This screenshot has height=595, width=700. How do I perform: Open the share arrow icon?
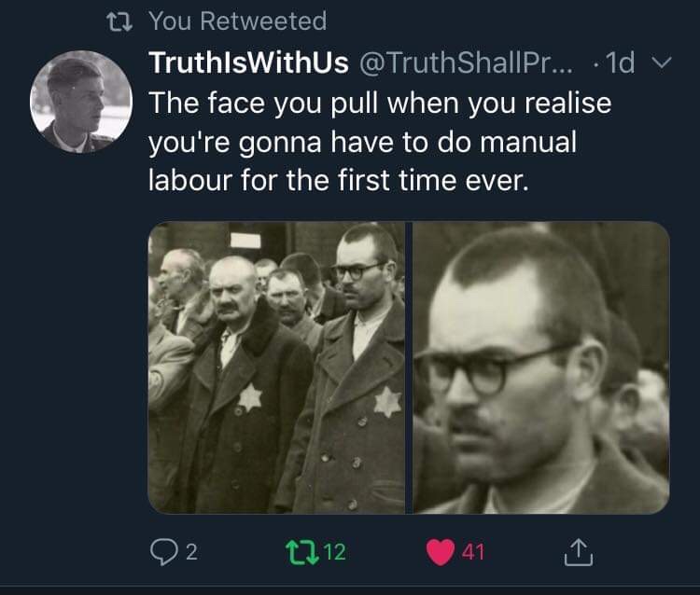coord(578,552)
